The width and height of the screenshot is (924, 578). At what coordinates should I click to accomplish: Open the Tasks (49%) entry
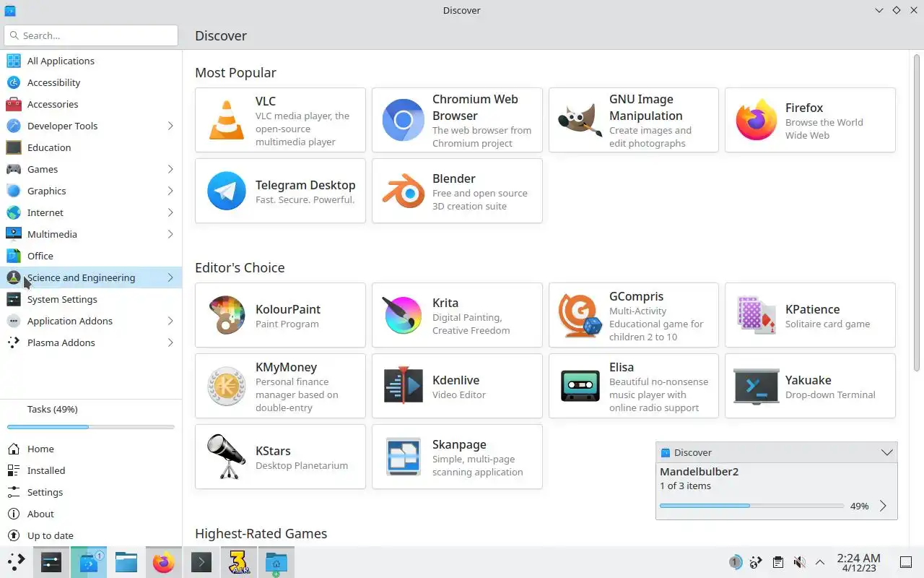click(x=52, y=409)
